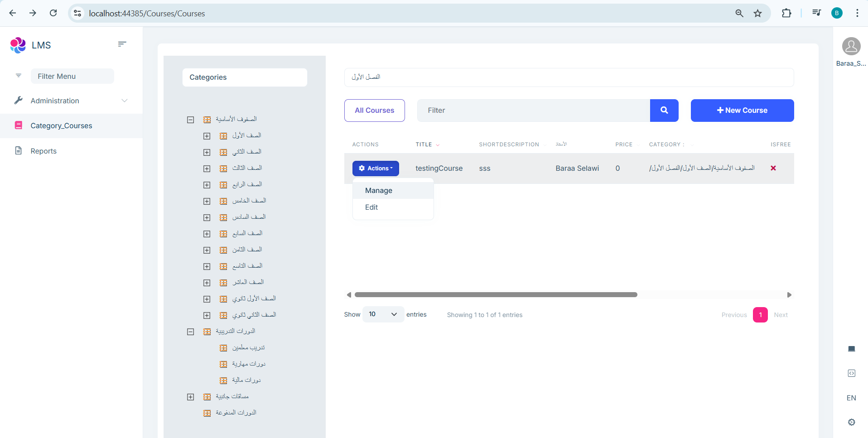This screenshot has height=438, width=868.
Task: View site information icon in address bar
Action: pos(78,13)
